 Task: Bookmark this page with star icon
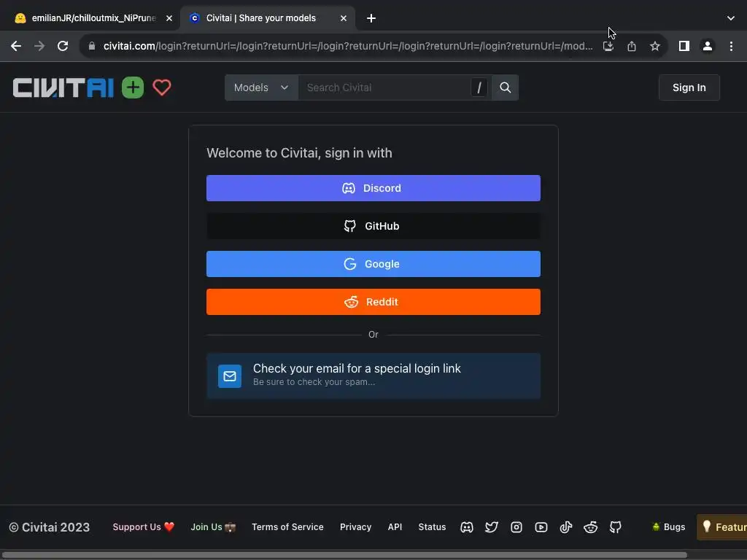point(655,46)
